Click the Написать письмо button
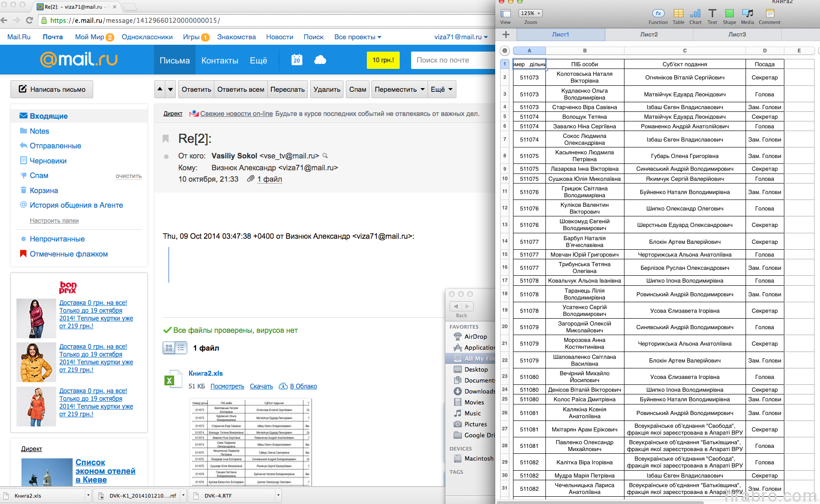This screenshot has height=504, width=820. point(52,89)
